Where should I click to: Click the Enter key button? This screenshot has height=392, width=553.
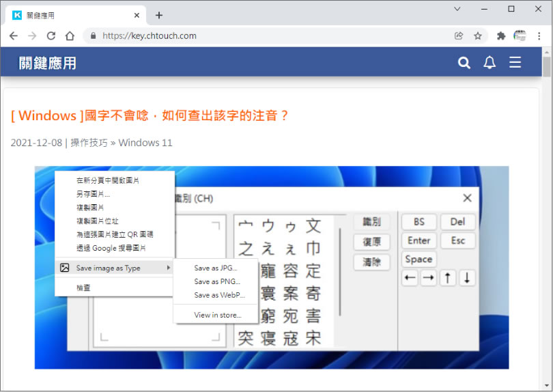pos(419,240)
